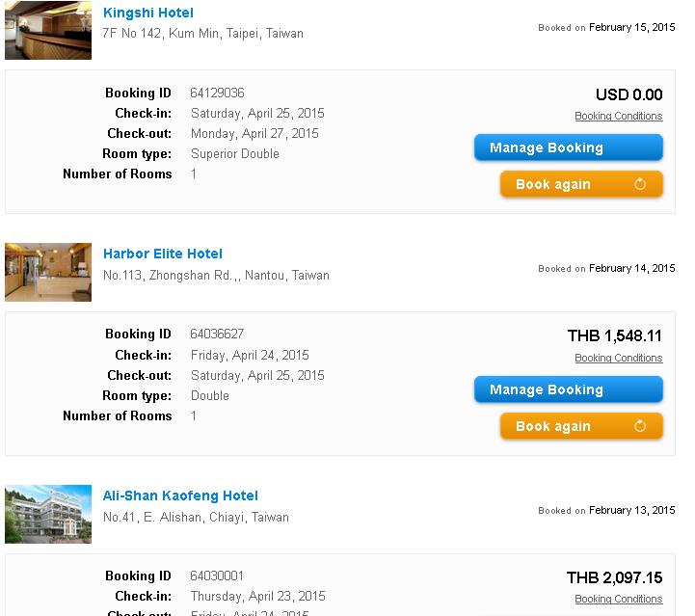Click booking ID 64129036
The width and height of the screenshot is (695, 616).
(217, 93)
